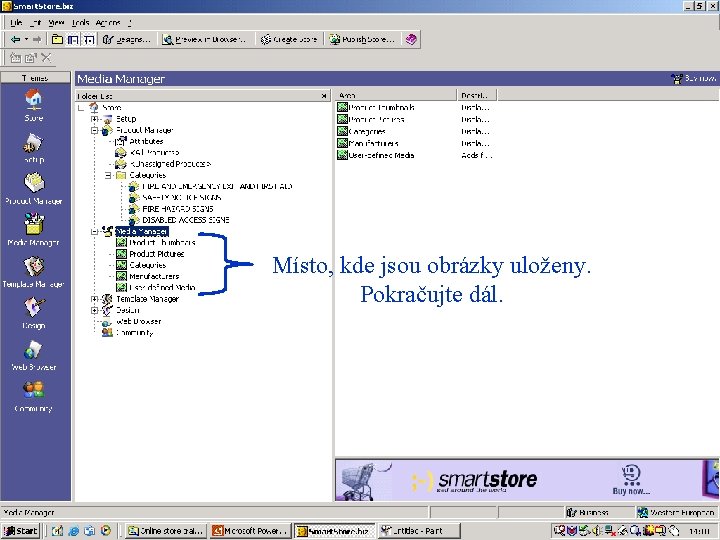Click the Area column header
This screenshot has width=720, height=540.
coord(396,96)
